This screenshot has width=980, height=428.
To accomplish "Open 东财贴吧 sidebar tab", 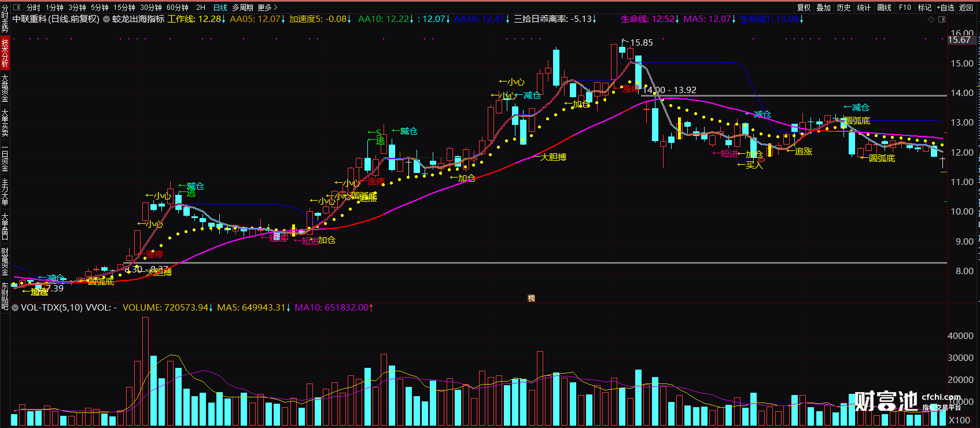I will tap(5, 296).
